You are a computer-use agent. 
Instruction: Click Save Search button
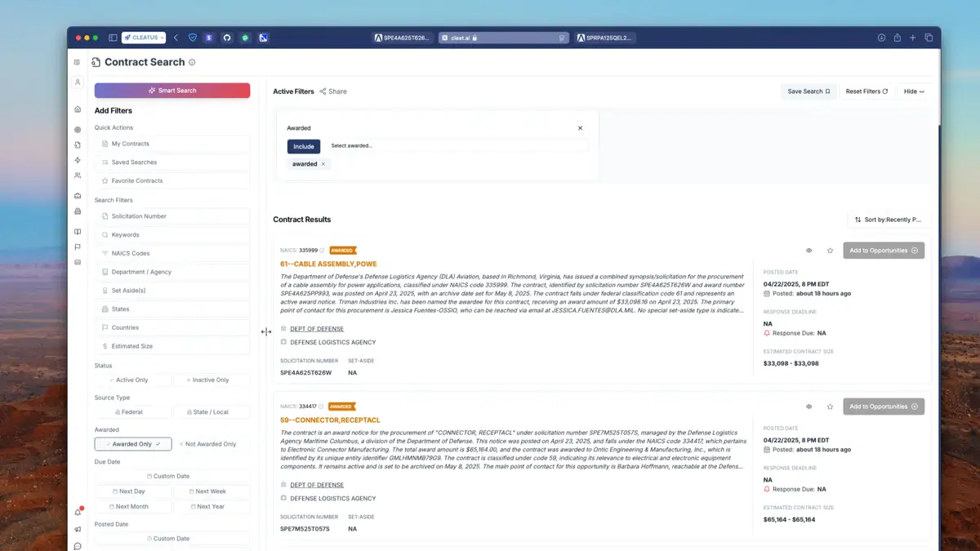(808, 91)
